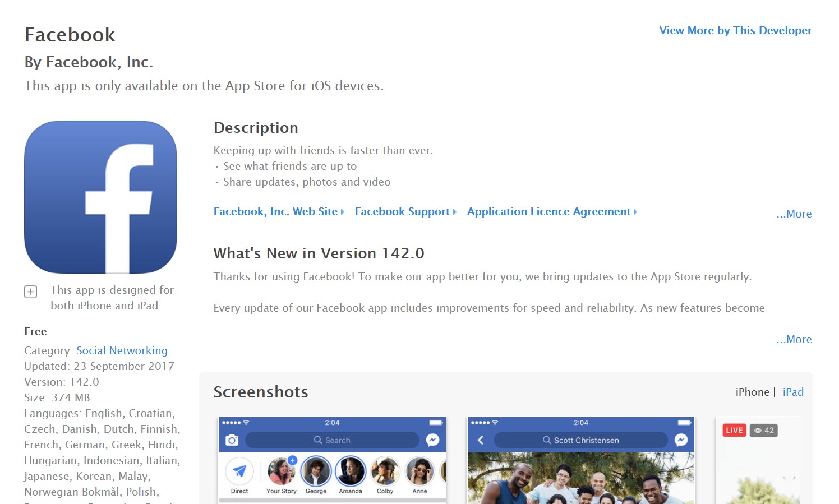Click the Your Story add icon

click(292, 460)
